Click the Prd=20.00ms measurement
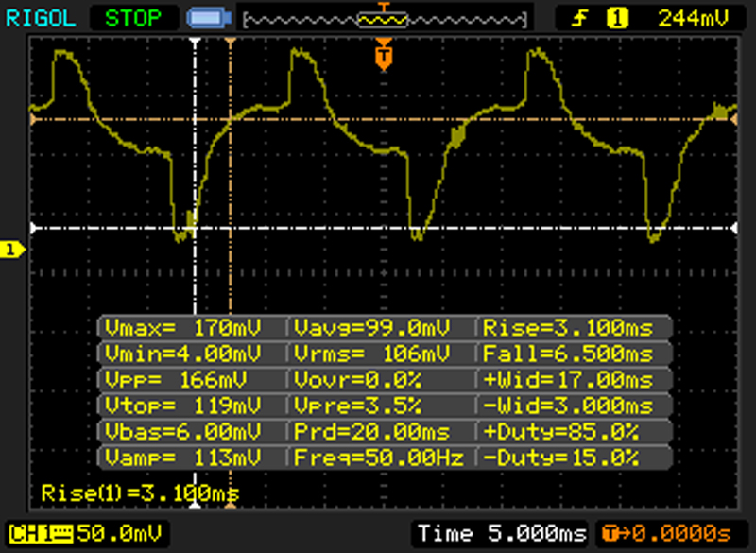Viewport: 756px width, 553px height. (x=371, y=431)
